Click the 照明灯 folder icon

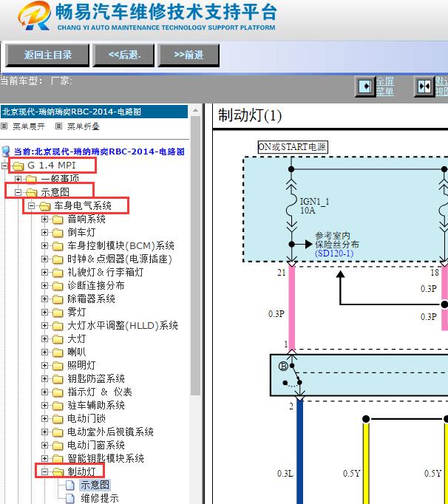58,366
